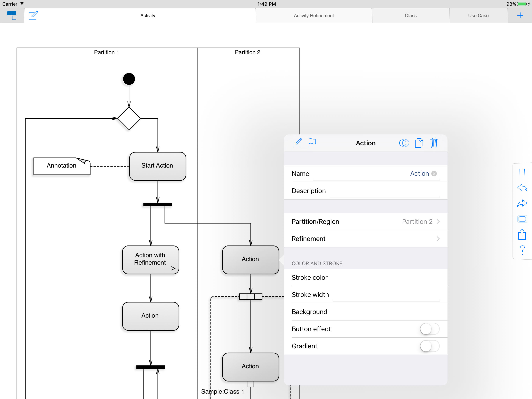
Task: Open Partition/Region selection chevron
Action: [x=438, y=221]
